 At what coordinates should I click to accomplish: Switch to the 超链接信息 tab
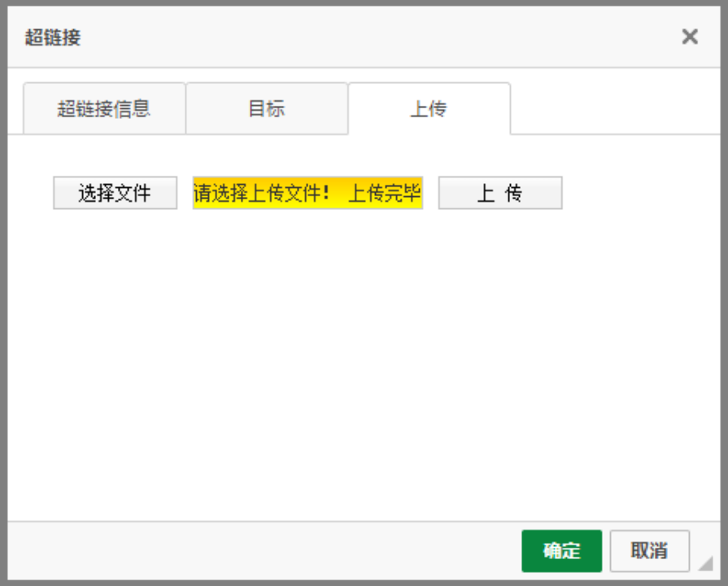click(x=104, y=109)
